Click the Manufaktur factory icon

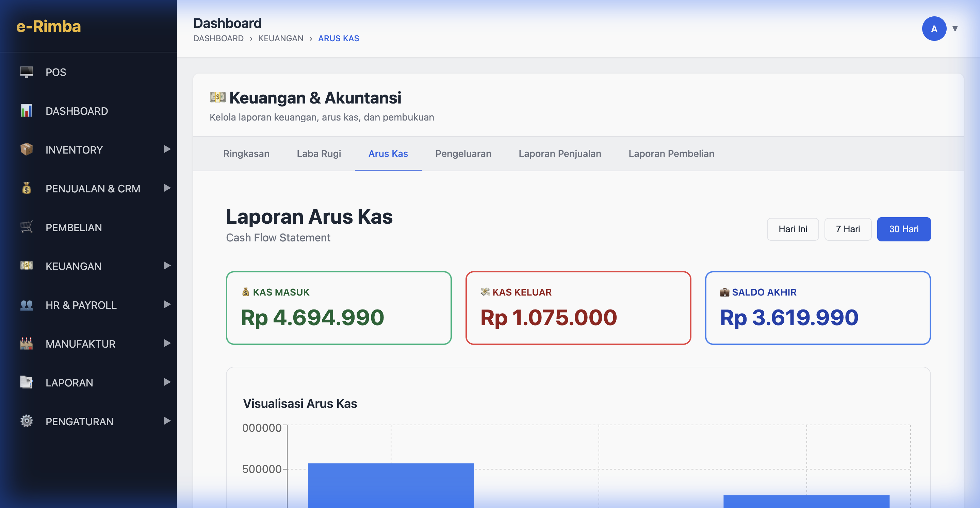[x=26, y=344]
